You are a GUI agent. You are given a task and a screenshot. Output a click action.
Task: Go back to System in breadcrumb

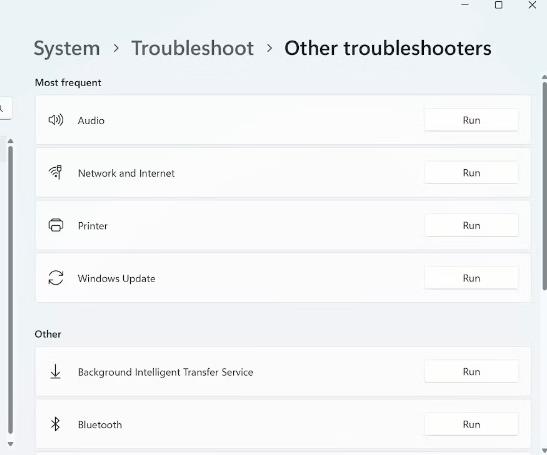[x=67, y=49]
